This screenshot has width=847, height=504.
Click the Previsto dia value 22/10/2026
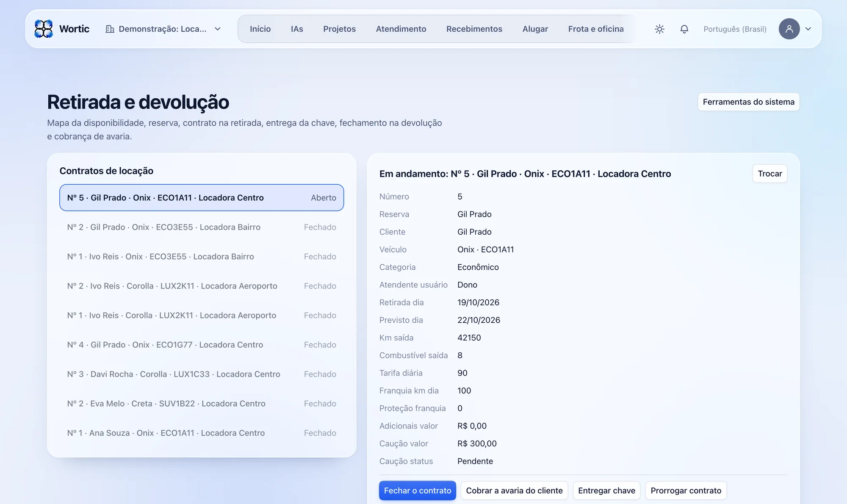479,320
